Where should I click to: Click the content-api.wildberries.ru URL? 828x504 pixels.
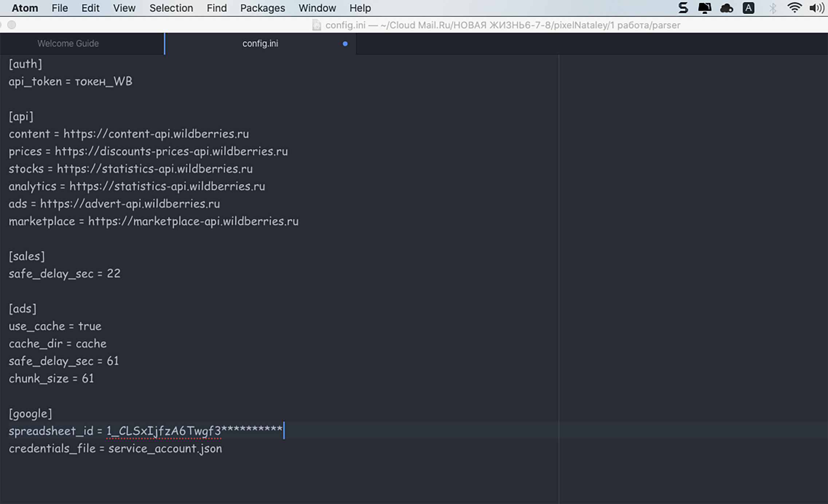156,134
